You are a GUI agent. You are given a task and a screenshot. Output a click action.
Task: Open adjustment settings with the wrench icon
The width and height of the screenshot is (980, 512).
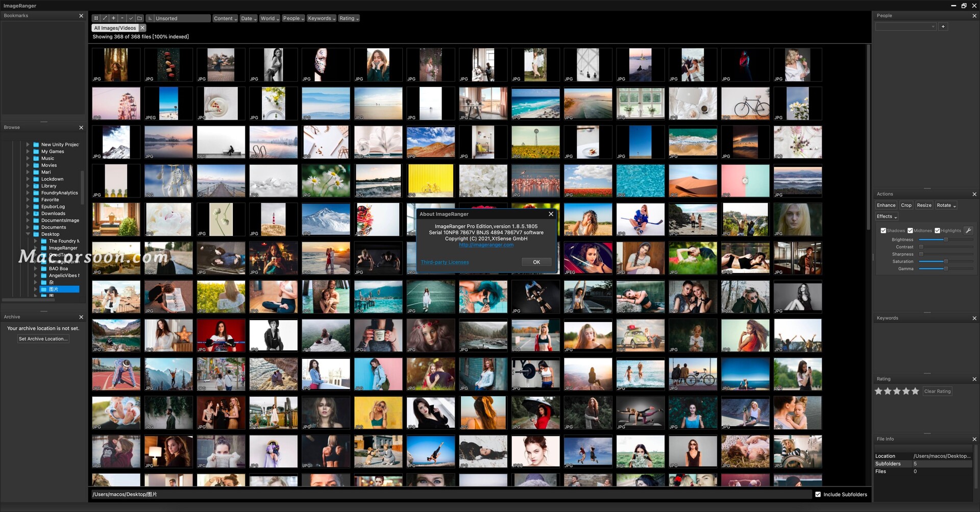click(968, 231)
